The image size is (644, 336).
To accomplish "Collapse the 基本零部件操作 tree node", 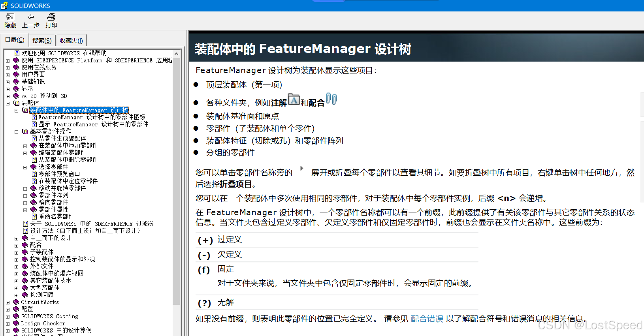I will point(16,132).
